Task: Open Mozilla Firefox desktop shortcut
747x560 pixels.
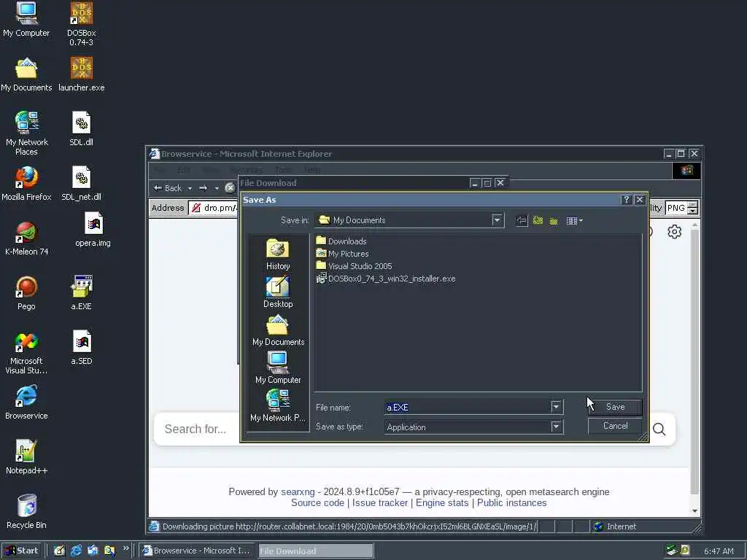Action: pos(26,184)
